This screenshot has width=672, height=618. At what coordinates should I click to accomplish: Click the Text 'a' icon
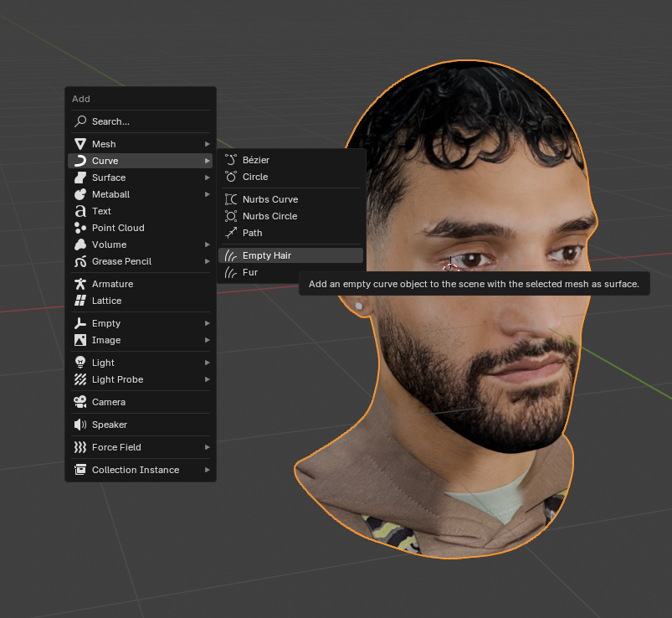[x=80, y=211]
